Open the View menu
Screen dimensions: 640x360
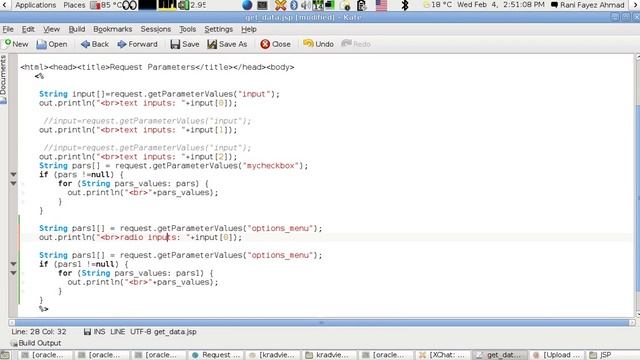pyautogui.click(x=51, y=29)
